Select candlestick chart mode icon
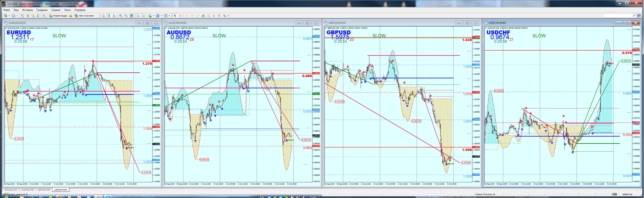The height and width of the screenshot is (198, 644). pyautogui.click(x=109, y=16)
